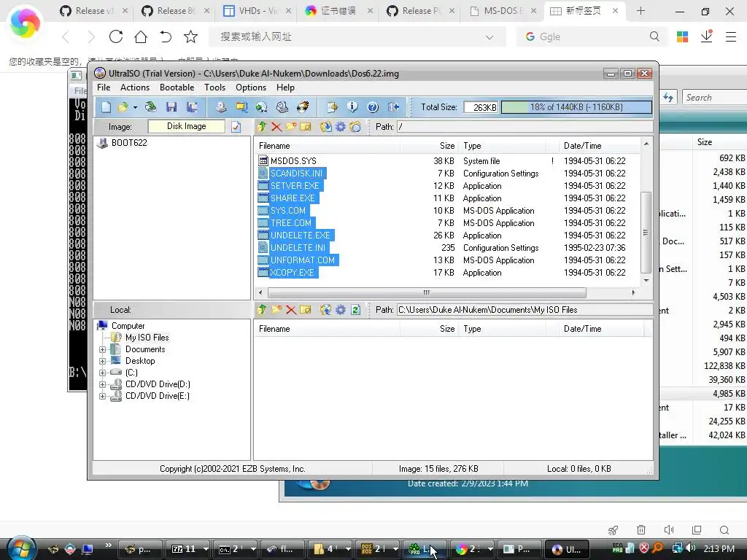Open the Tools menu

[215, 87]
